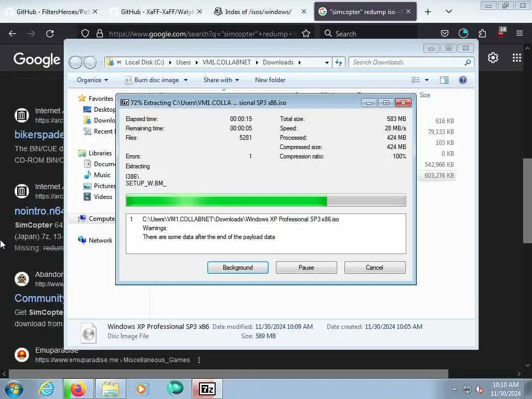The height and width of the screenshot is (399, 532).
Task: Open address bar history dropdown
Action: (x=327, y=62)
